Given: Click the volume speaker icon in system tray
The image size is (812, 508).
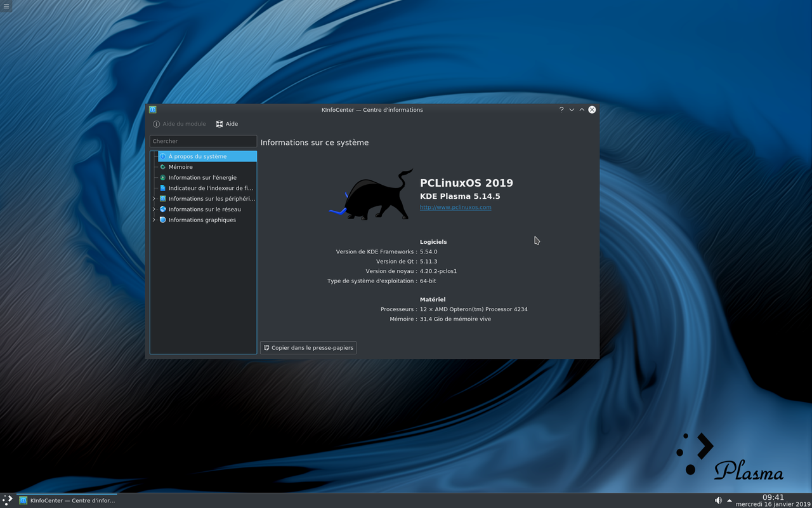Looking at the screenshot, I should coord(718,500).
